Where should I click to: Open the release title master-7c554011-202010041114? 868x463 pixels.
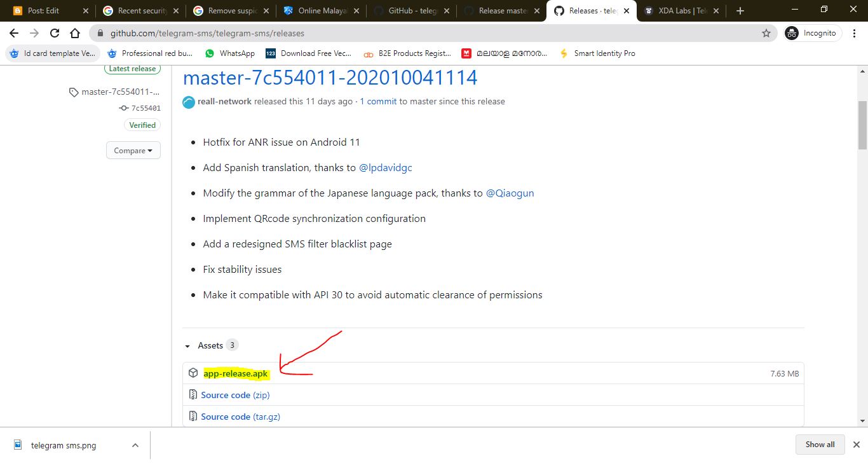[x=330, y=78]
